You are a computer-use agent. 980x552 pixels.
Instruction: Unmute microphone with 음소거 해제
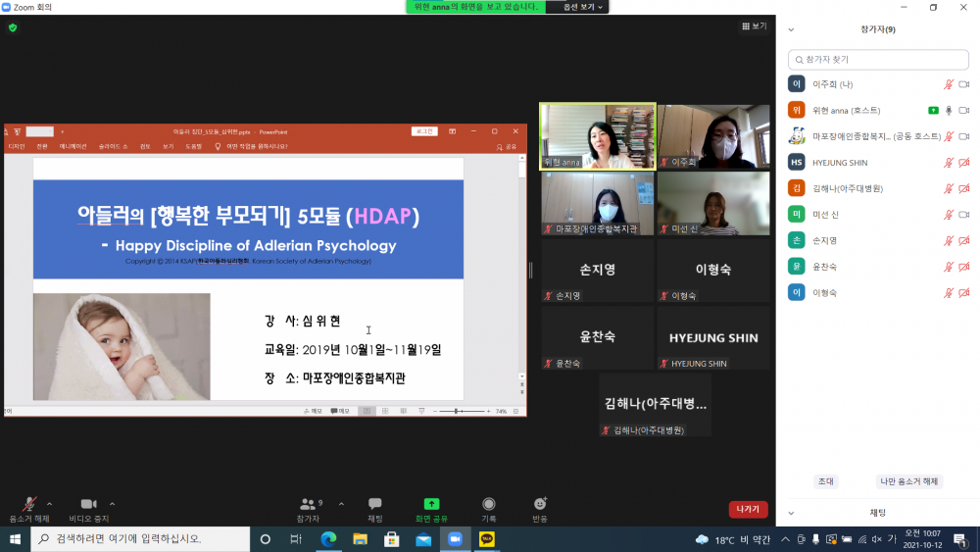pyautogui.click(x=29, y=510)
